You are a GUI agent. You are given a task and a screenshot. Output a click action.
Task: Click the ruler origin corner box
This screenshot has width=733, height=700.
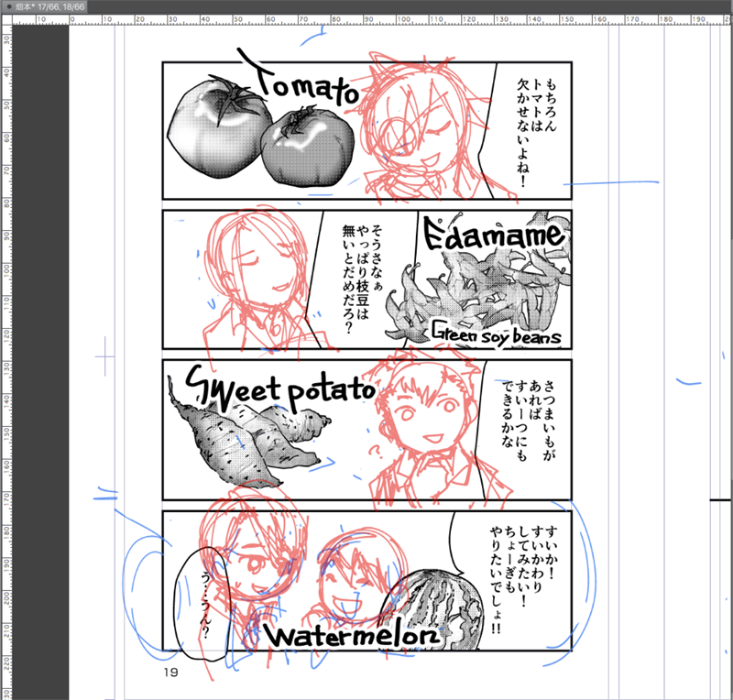point(6,19)
